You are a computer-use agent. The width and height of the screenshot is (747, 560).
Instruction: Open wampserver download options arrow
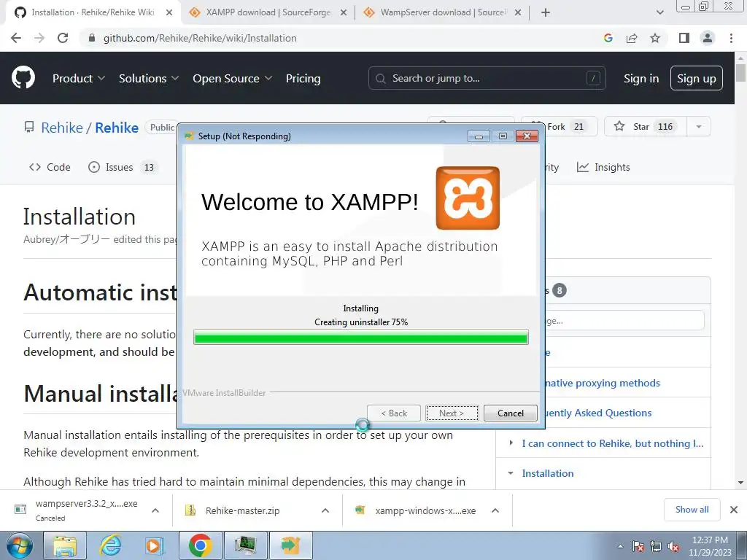tap(155, 510)
